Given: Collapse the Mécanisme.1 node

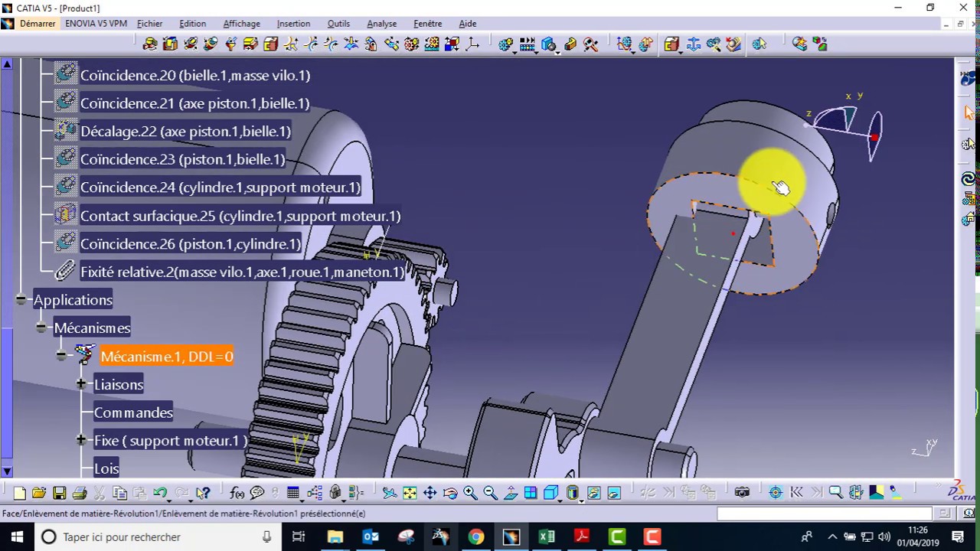Looking at the screenshot, I should 61,357.
